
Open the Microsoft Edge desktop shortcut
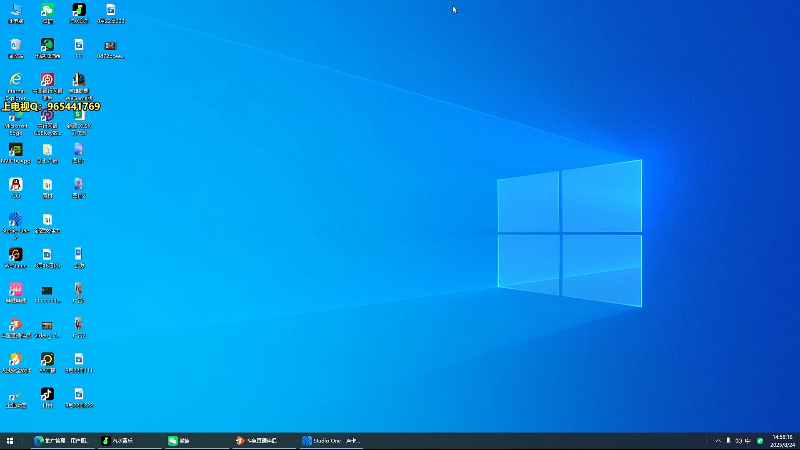click(x=16, y=122)
